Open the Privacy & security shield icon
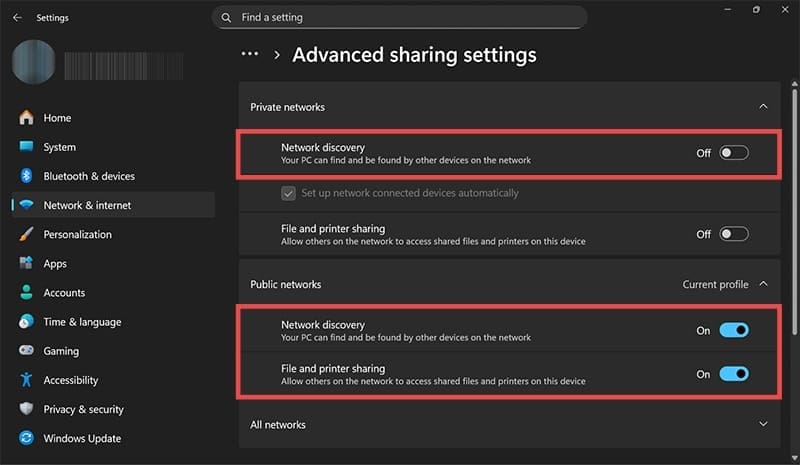 (x=26, y=409)
